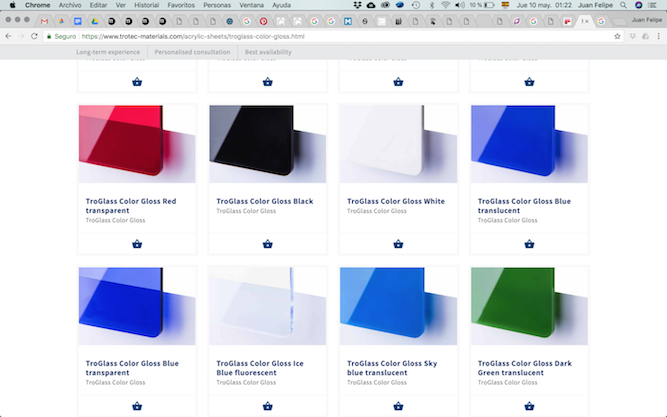Open the Ventana menu
Screen dimensions: 667x417
[251, 5]
